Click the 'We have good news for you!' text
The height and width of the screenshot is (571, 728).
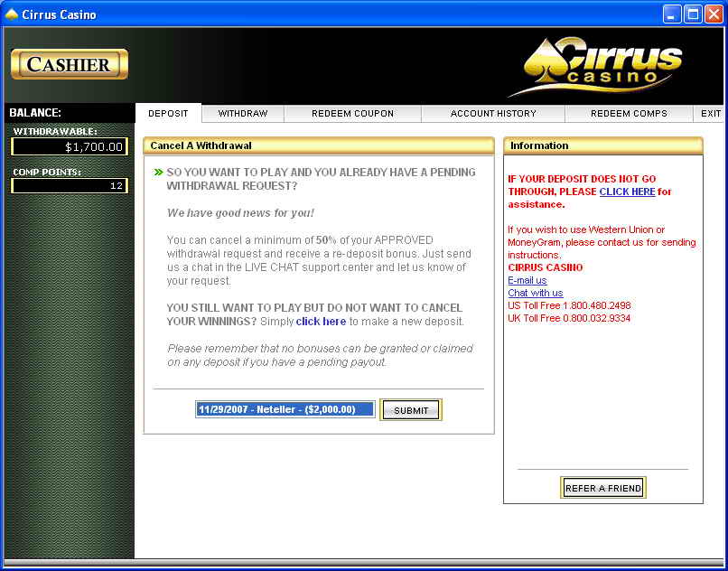[240, 213]
